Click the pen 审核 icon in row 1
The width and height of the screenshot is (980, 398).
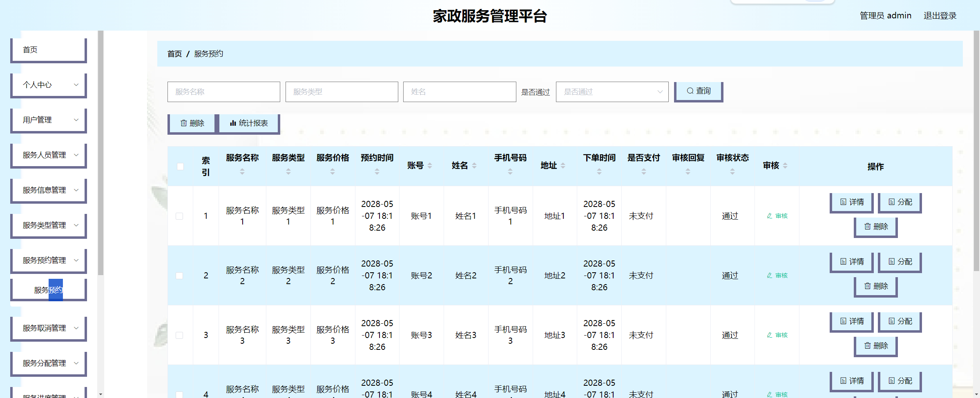point(769,216)
